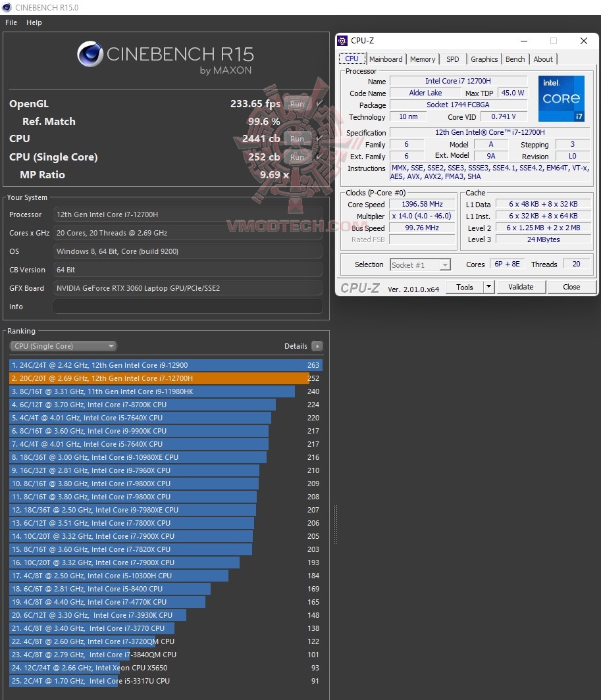Open ranking Details arrow button
The width and height of the screenshot is (601, 700).
click(x=317, y=346)
